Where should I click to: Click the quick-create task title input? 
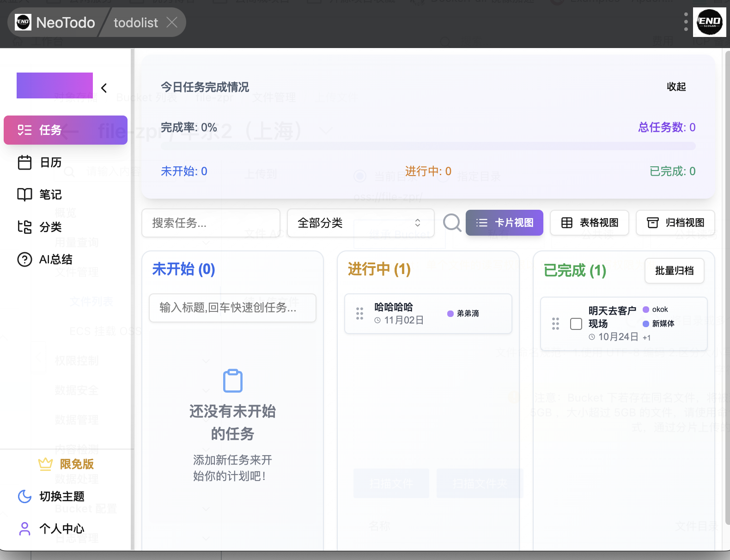coord(232,308)
